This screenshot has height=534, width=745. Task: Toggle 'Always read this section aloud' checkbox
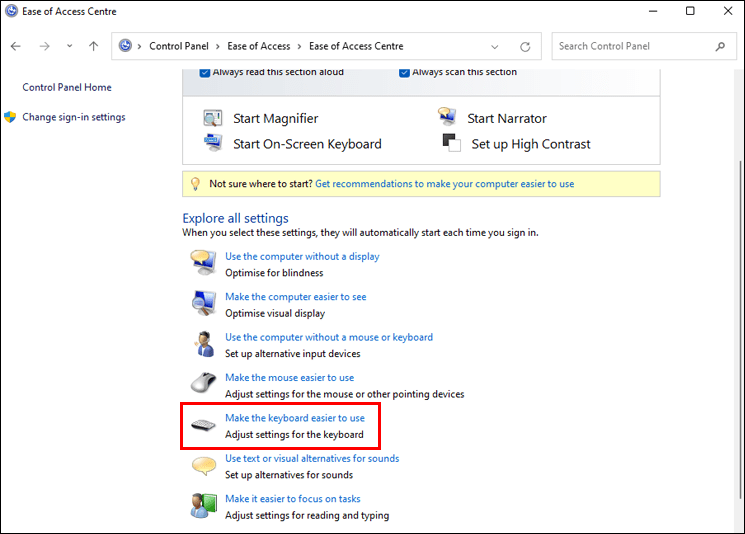[205, 72]
